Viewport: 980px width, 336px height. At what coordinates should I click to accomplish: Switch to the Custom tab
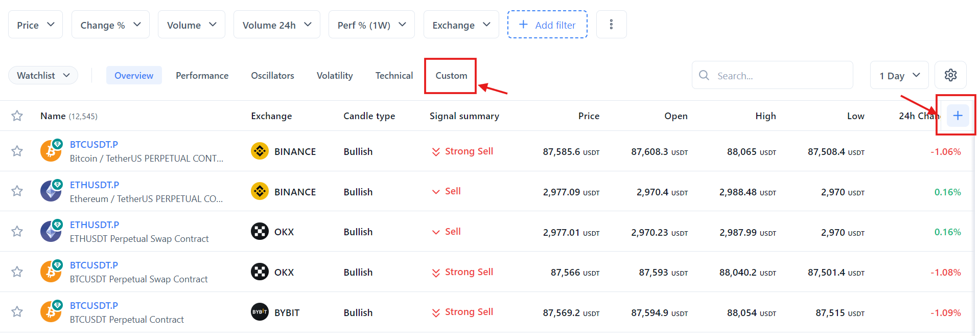(x=451, y=75)
